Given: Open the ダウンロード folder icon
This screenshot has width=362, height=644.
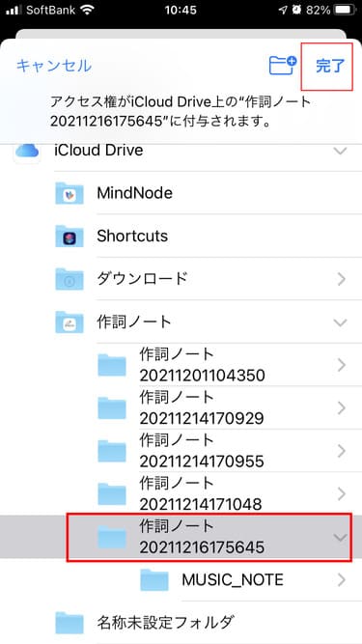Looking at the screenshot, I should pos(70,279).
